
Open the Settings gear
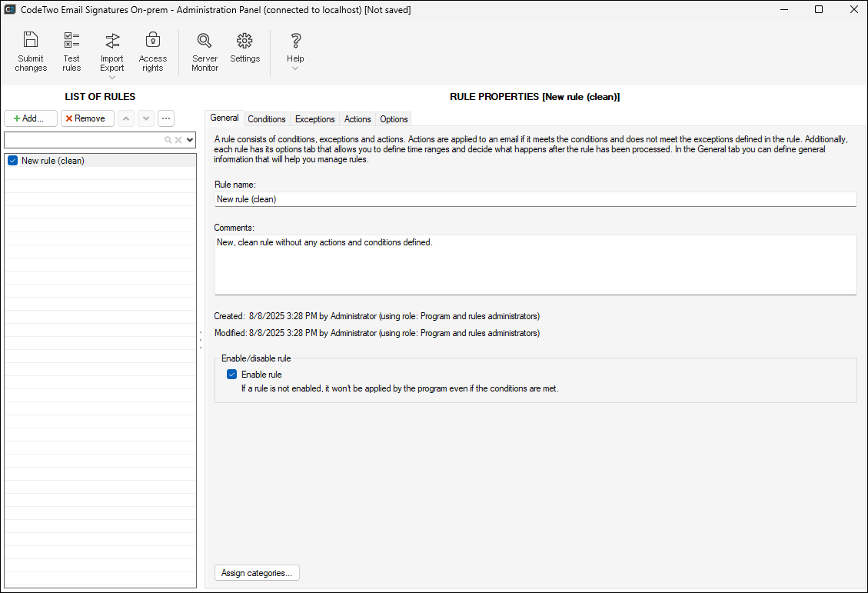pyautogui.click(x=244, y=48)
